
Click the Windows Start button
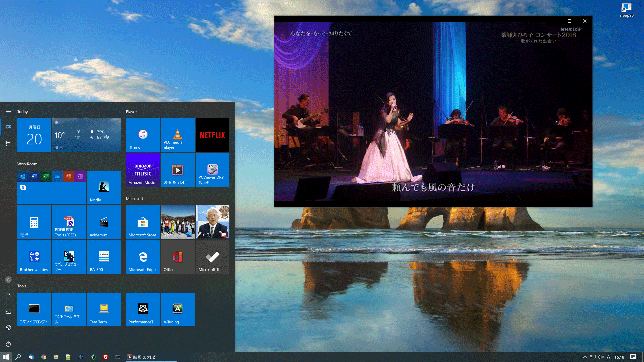click(6, 357)
